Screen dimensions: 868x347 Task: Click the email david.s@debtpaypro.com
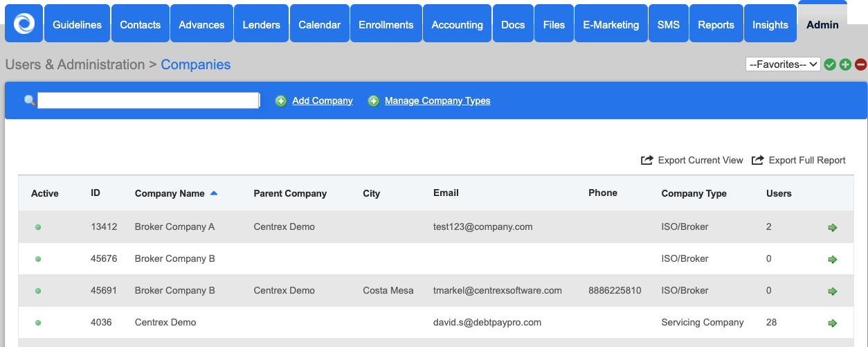(487, 322)
